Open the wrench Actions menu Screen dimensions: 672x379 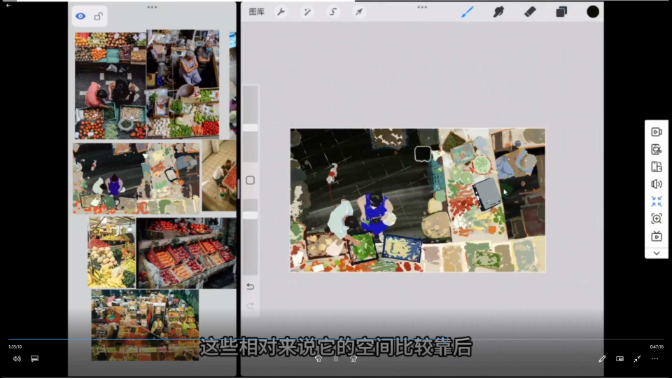pos(281,12)
